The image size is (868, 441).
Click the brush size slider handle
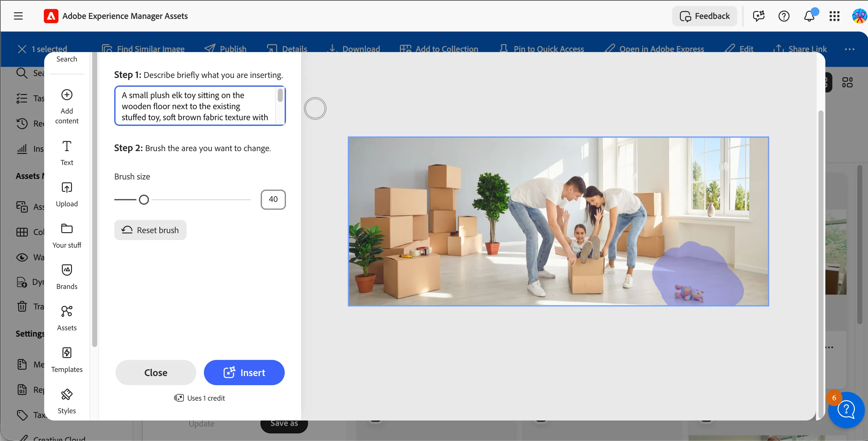click(144, 200)
